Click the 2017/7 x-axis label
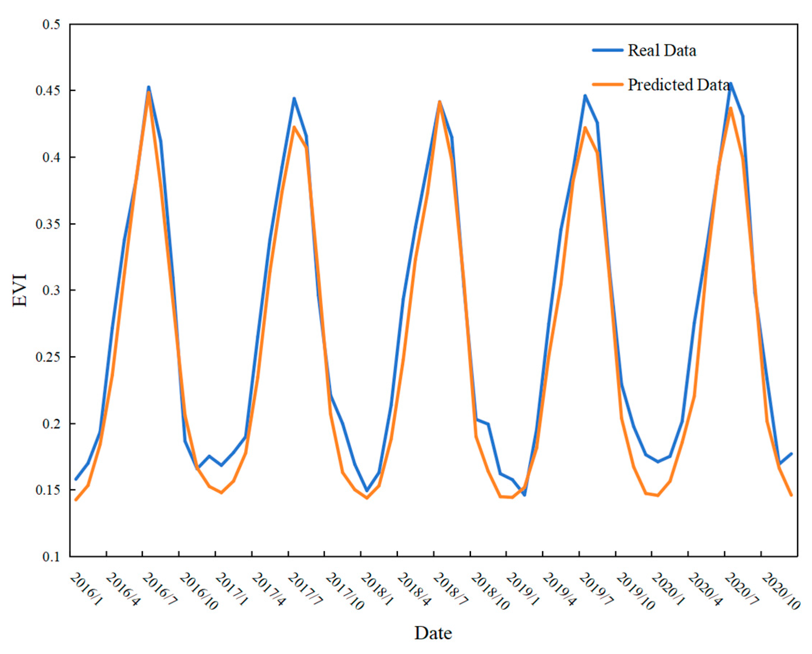812x654 pixels. [305, 590]
